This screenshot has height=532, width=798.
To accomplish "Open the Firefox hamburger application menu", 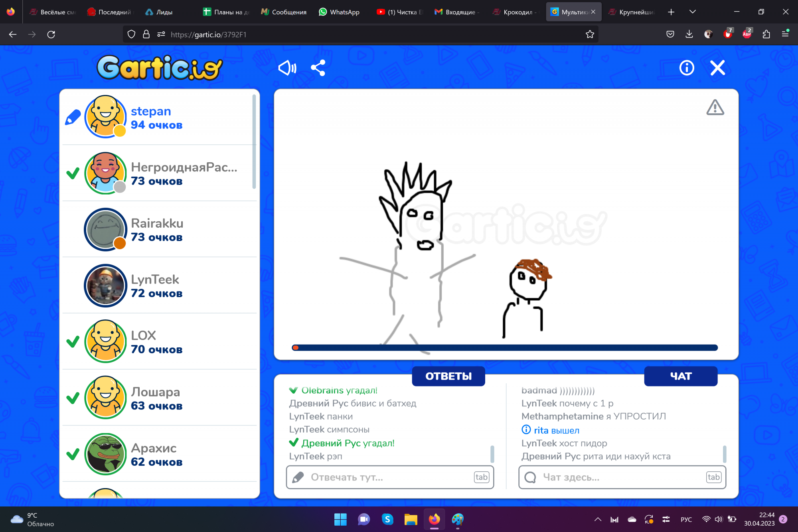I will point(785,34).
